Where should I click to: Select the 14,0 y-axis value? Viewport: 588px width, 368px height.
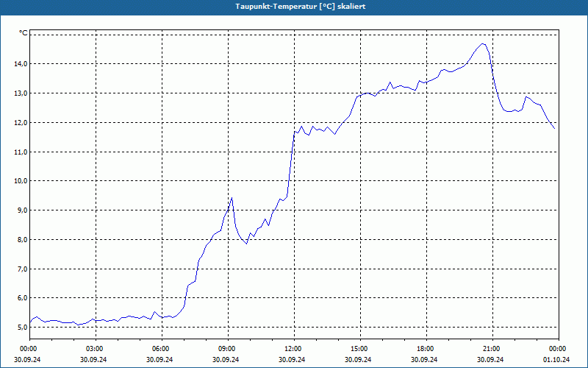(21, 64)
